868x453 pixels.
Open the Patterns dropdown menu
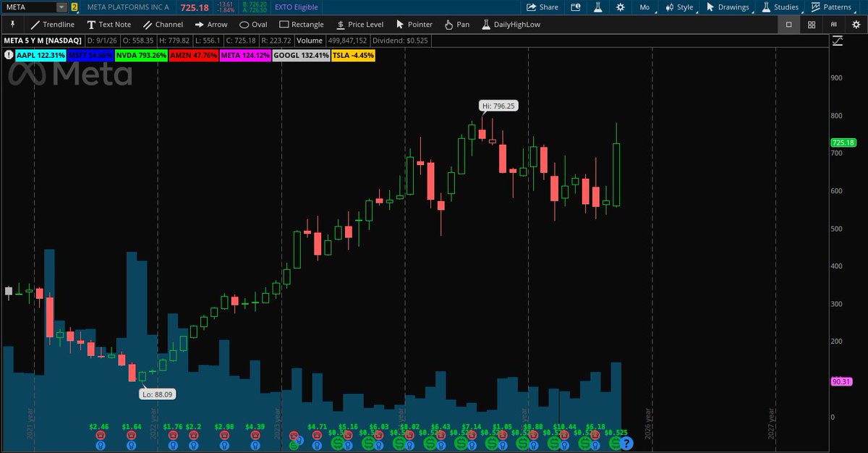[x=833, y=7]
